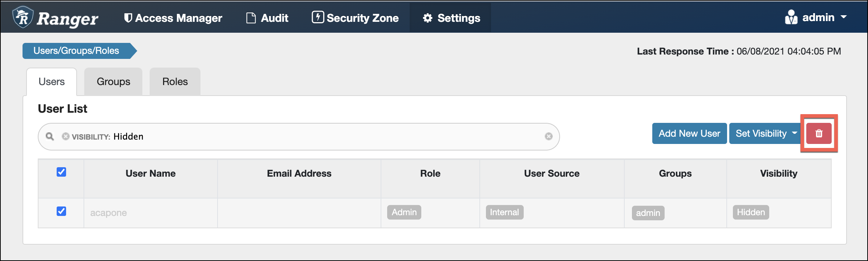The height and width of the screenshot is (261, 868).
Task: Click the Add New User button
Action: coord(689,133)
